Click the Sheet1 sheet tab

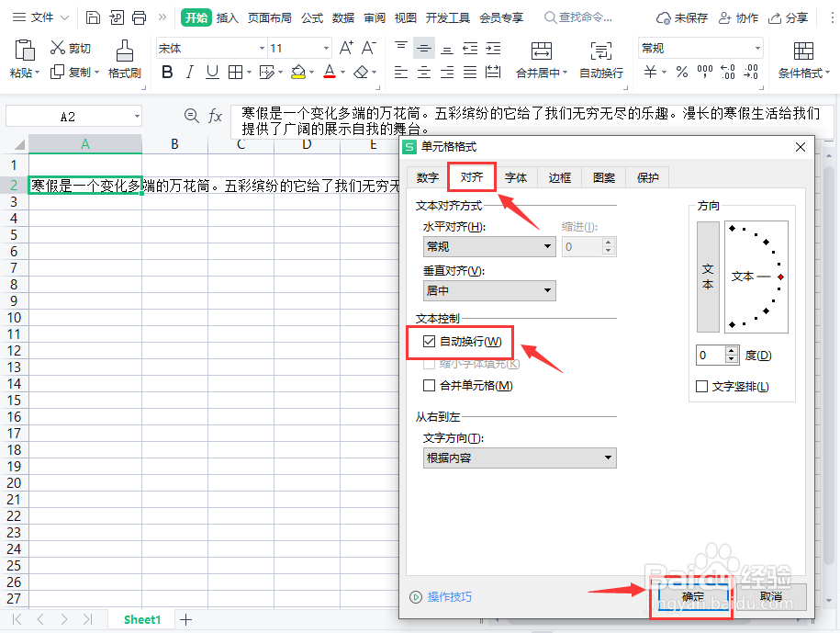140,619
